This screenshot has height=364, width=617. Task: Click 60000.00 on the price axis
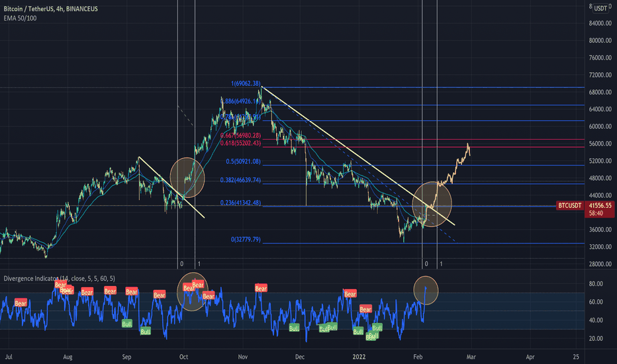[x=600, y=126]
